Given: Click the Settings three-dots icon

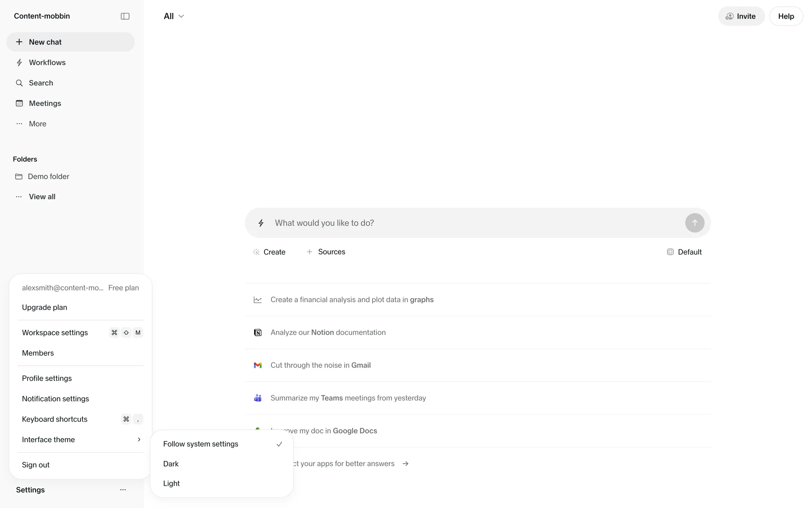Looking at the screenshot, I should (123, 490).
